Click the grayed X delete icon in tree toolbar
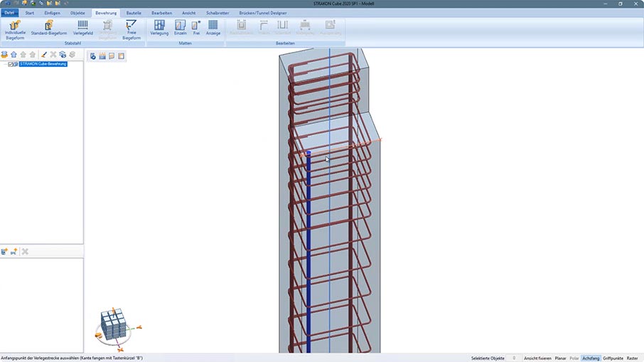Viewport: 644px width, 362px height. point(53,55)
